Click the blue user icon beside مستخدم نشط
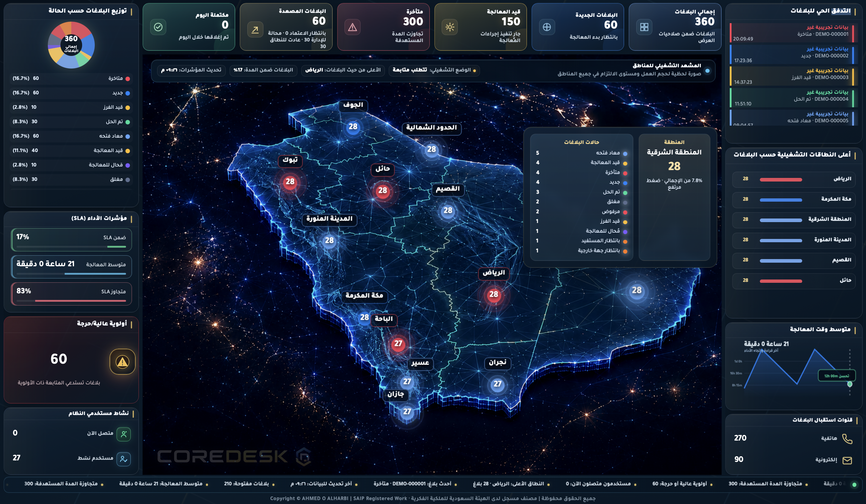Screen dimensions: 866x504 124,459
